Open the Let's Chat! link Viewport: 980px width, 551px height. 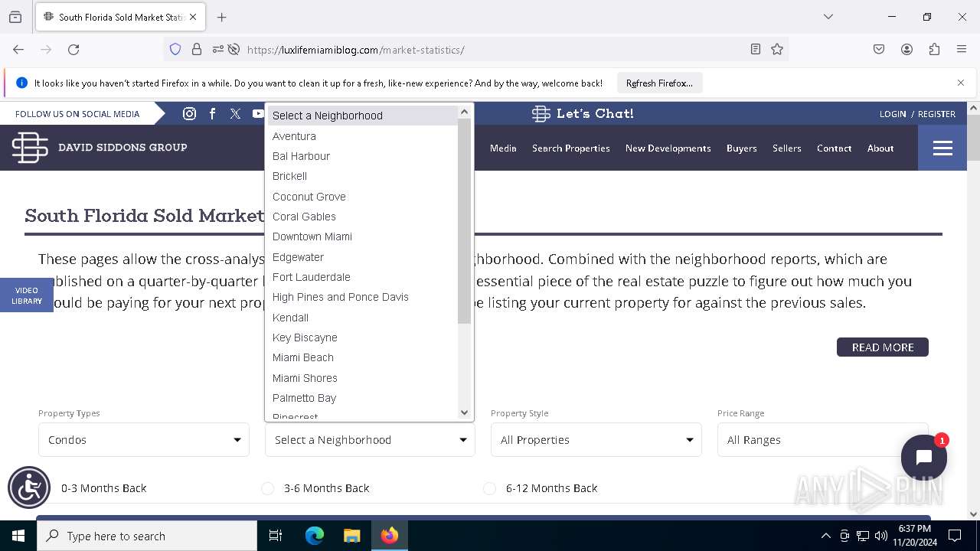583,113
